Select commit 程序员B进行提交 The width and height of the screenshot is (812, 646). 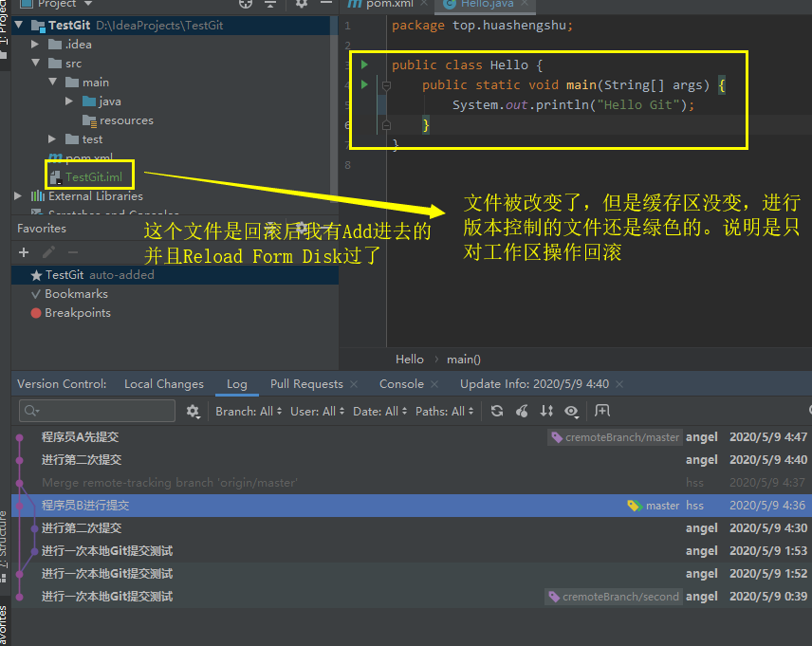(x=412, y=506)
